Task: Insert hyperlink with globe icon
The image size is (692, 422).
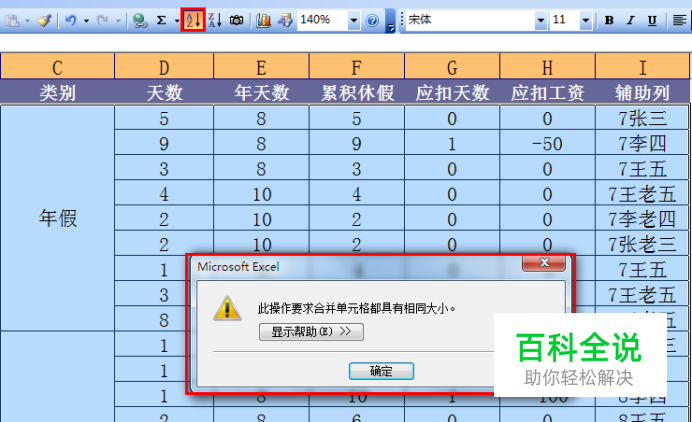Action: point(140,20)
